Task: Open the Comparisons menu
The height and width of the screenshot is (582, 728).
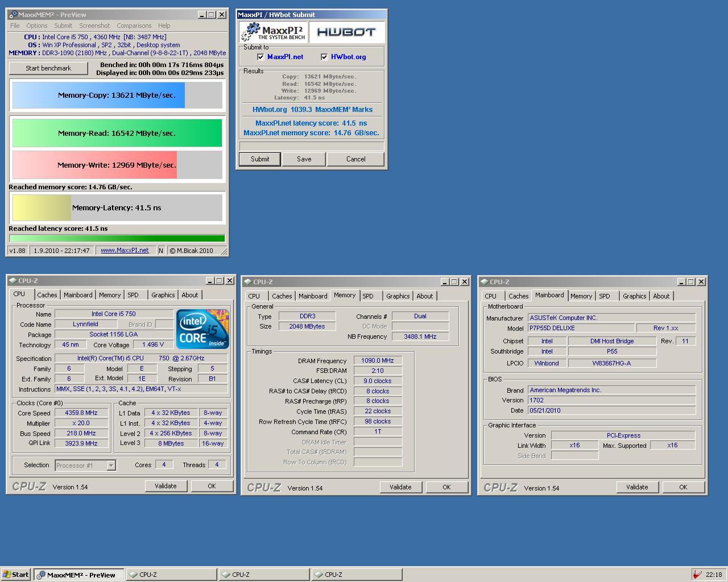Action: (134, 26)
